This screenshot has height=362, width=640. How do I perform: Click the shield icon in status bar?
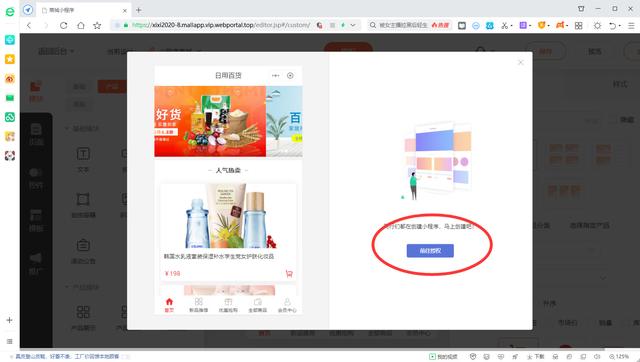[473, 357]
